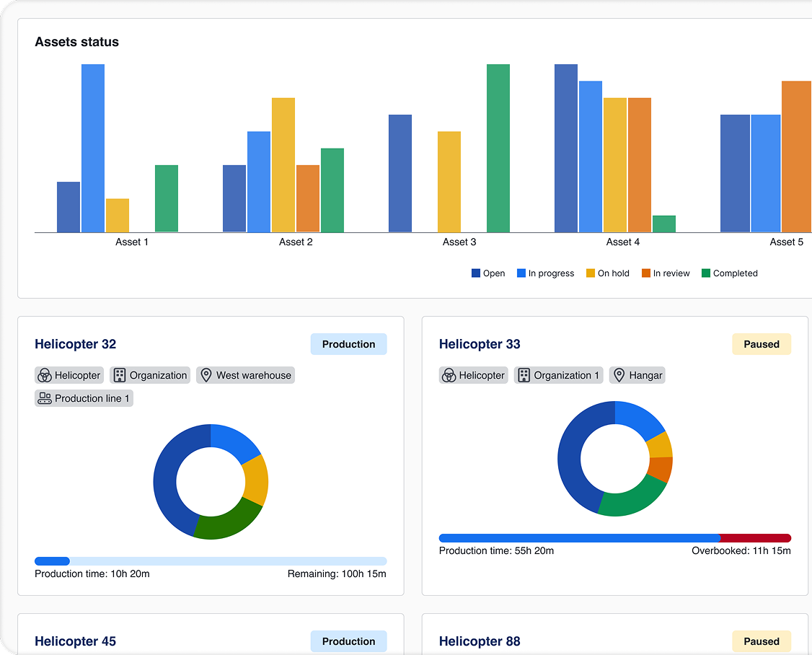Click the blue 'In progress' legend swatch

pyautogui.click(x=520, y=273)
